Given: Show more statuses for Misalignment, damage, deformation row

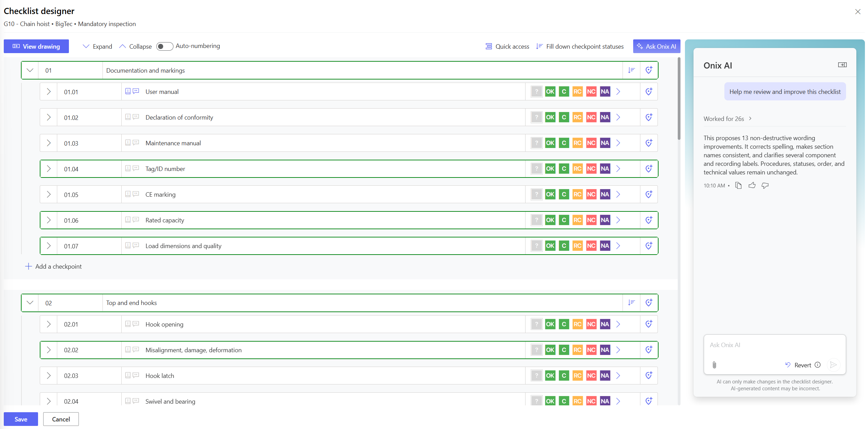Looking at the screenshot, I should pos(618,350).
